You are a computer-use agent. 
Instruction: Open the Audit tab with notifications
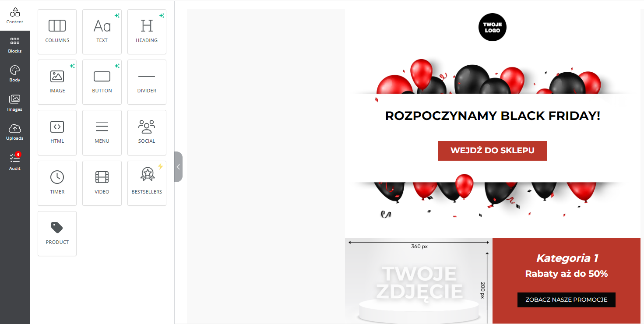(15, 162)
